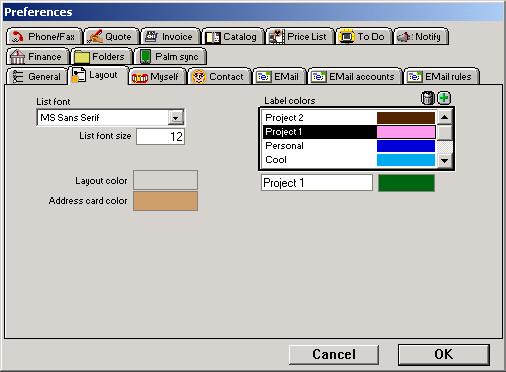Click the List font size field
This screenshot has width=506, height=372.
coord(160,136)
